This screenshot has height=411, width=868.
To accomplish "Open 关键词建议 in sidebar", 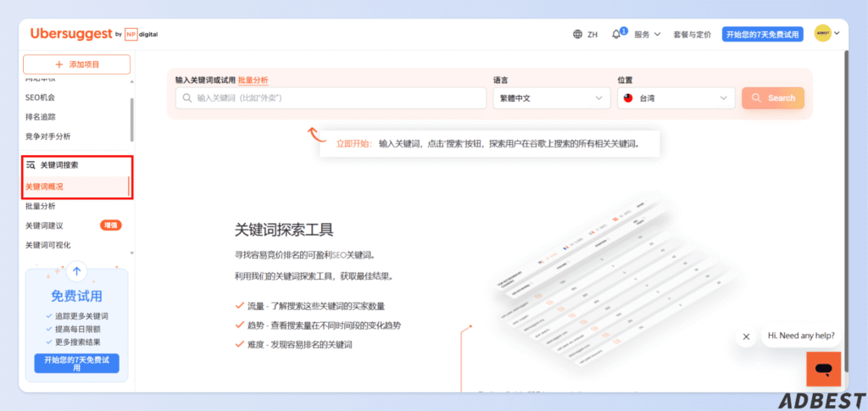I will coord(44,225).
